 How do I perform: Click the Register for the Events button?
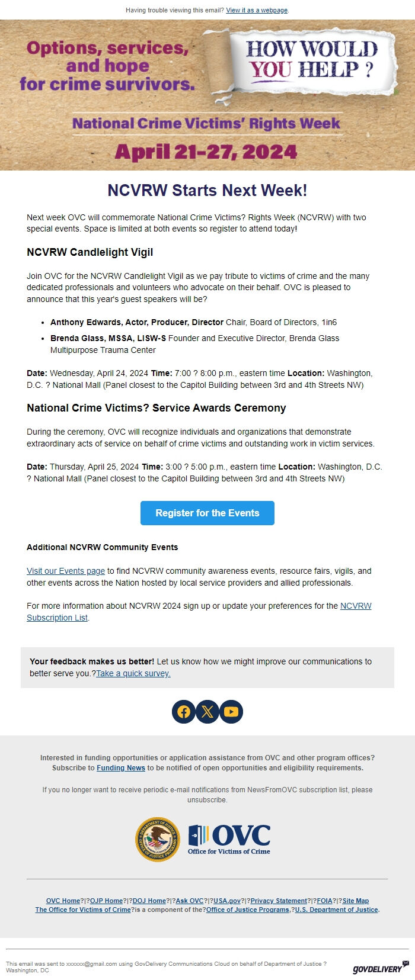click(207, 513)
